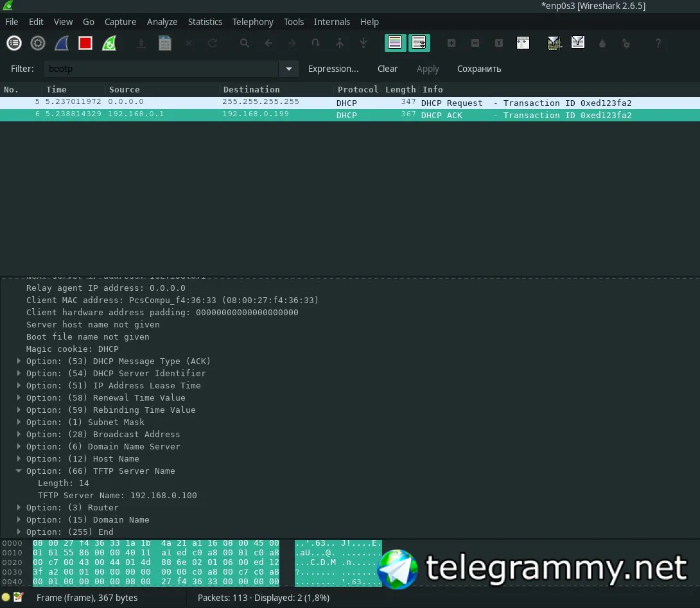Open the filter history dropdown arrow

[x=288, y=69]
